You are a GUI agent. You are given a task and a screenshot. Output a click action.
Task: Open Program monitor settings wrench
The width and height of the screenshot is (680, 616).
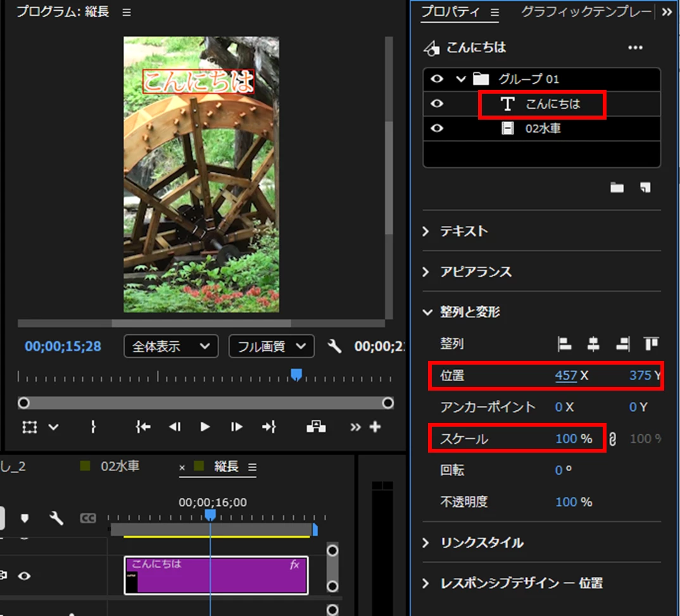(x=334, y=346)
